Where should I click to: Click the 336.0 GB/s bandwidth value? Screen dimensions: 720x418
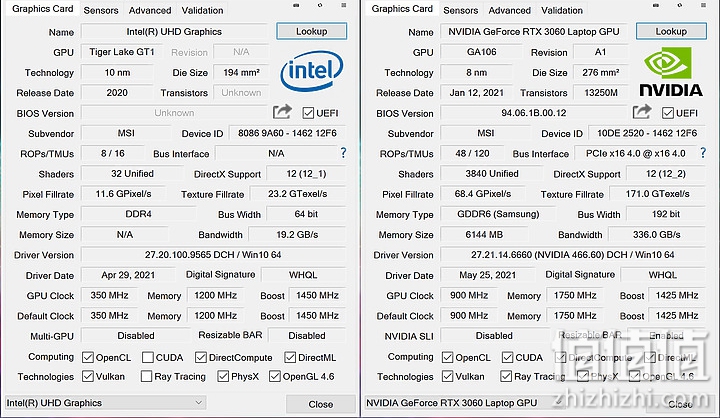[x=657, y=234]
